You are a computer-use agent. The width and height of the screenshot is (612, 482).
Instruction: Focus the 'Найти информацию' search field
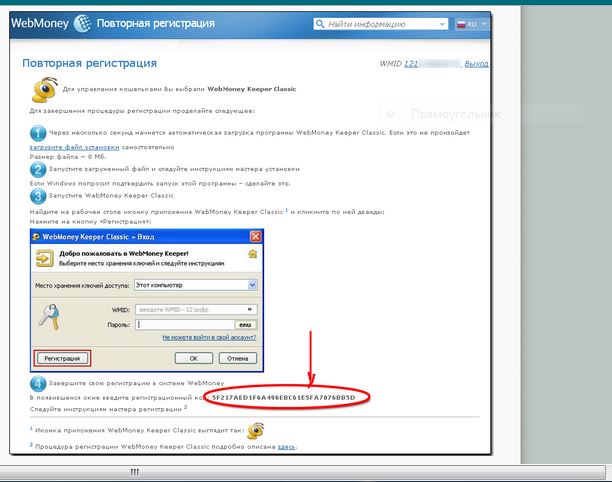pyautogui.click(x=381, y=24)
